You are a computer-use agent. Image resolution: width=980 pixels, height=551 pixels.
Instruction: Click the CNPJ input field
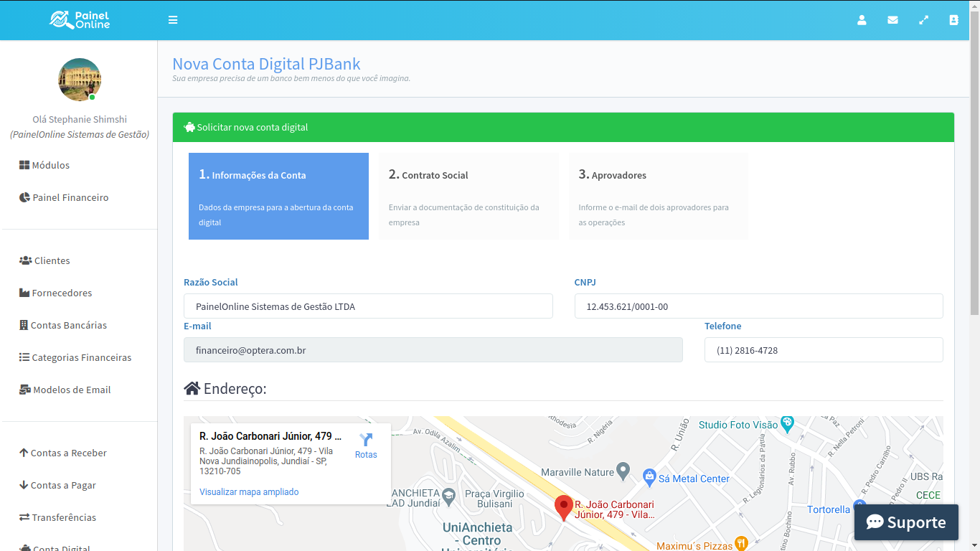[x=758, y=306]
